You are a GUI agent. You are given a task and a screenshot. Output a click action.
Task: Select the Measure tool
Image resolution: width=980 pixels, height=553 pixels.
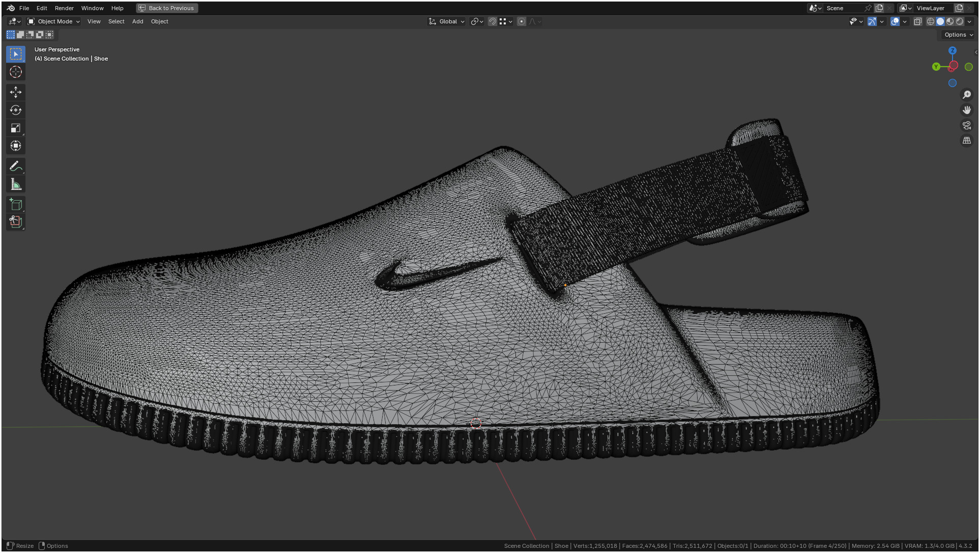[x=16, y=184]
